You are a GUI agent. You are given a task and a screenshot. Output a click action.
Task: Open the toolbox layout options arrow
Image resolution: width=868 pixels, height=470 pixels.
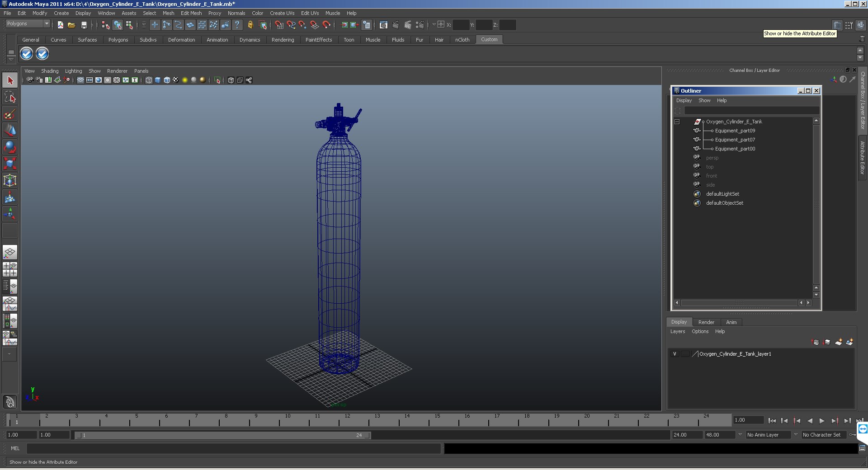point(9,354)
